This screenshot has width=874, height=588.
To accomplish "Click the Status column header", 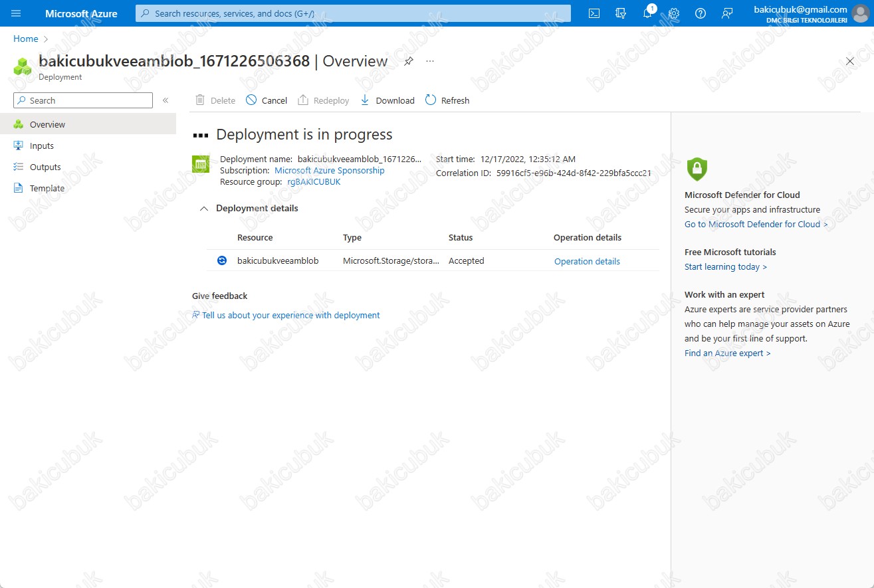I will [461, 237].
